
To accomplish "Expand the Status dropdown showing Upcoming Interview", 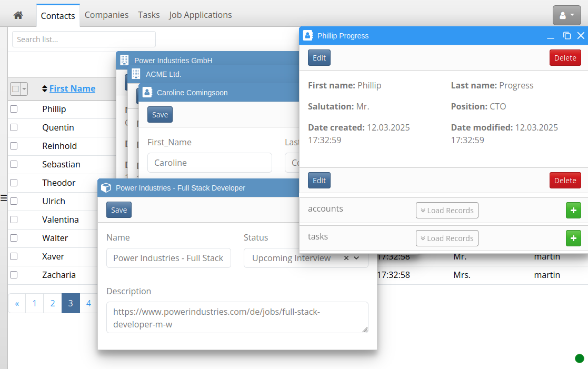I will click(357, 258).
